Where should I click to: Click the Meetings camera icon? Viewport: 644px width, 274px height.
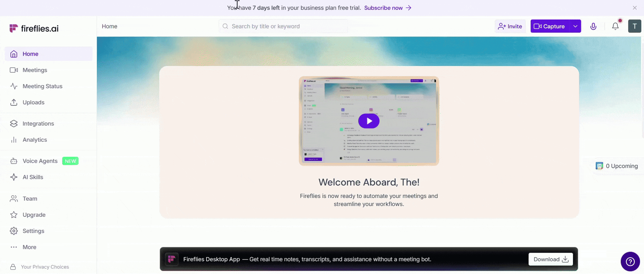pyautogui.click(x=14, y=70)
